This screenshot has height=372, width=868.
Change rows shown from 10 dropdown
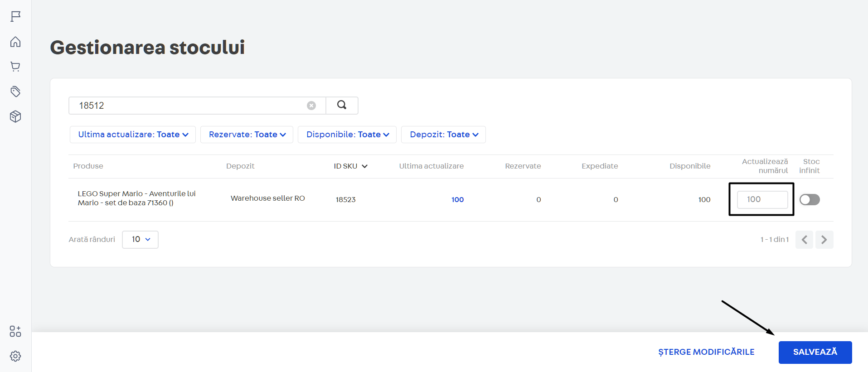pos(140,239)
